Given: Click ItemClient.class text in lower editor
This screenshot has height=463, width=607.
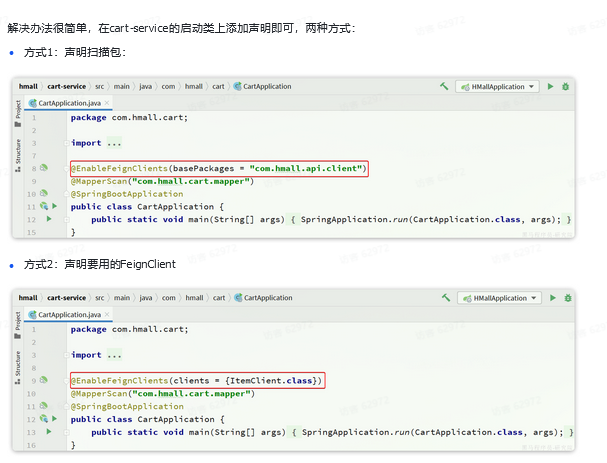Looking at the screenshot, I should 271,381.
